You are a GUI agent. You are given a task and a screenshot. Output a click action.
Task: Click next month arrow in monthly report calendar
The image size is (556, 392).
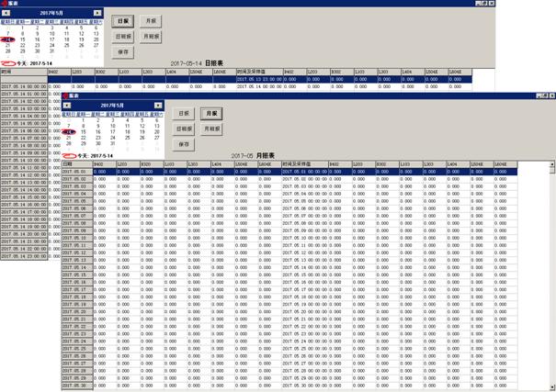point(158,106)
